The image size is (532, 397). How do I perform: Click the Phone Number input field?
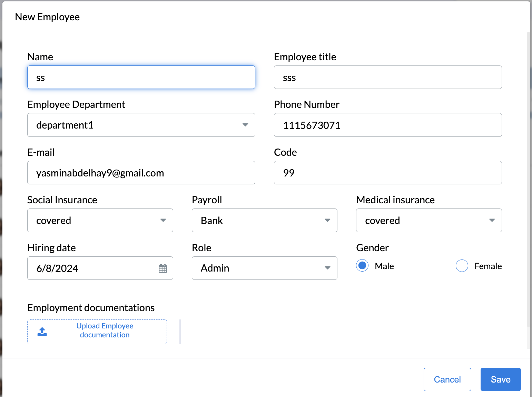coord(387,125)
